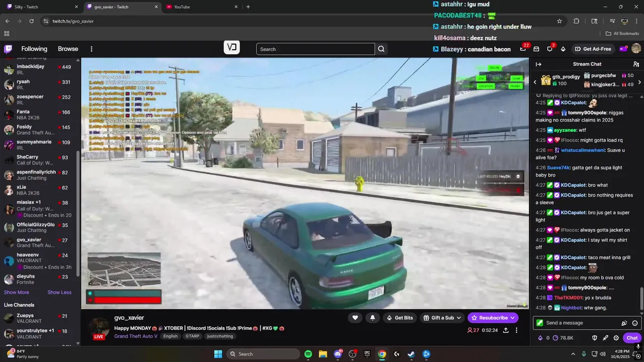This screenshot has height=362, width=644.
Task: Open the three-dot menu next to Browse
Action: pos(92,49)
